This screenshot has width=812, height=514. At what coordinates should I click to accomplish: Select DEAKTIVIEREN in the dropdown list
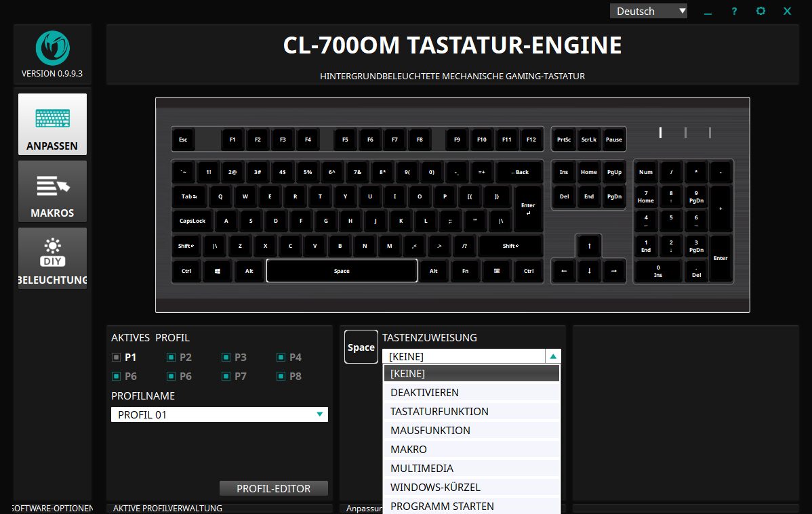[x=471, y=393]
